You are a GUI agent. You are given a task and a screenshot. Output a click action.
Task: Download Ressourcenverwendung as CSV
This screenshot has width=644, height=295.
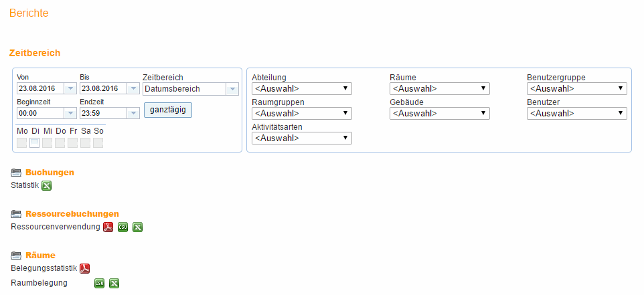pos(123,227)
